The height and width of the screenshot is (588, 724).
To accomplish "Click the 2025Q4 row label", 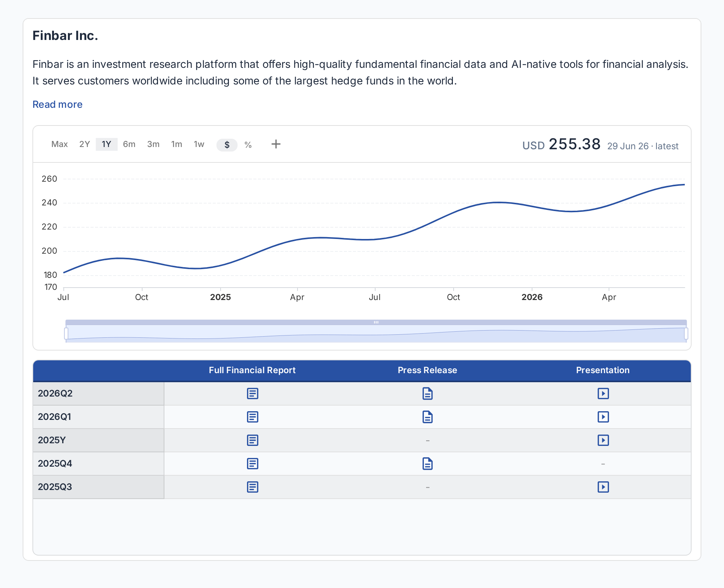I will coord(55,464).
